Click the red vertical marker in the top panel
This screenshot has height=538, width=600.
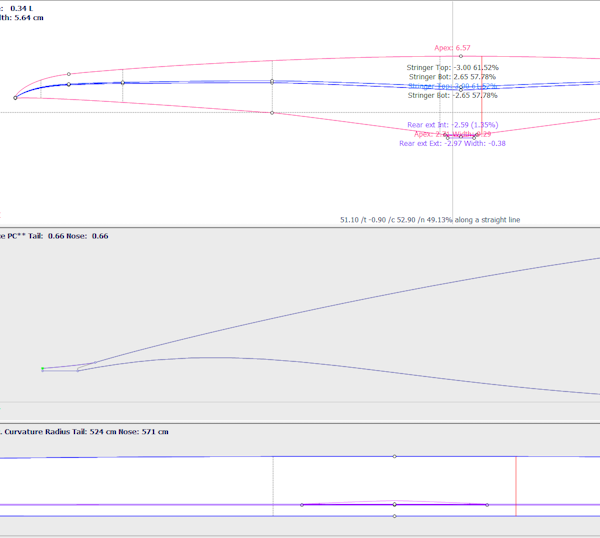click(482, 96)
